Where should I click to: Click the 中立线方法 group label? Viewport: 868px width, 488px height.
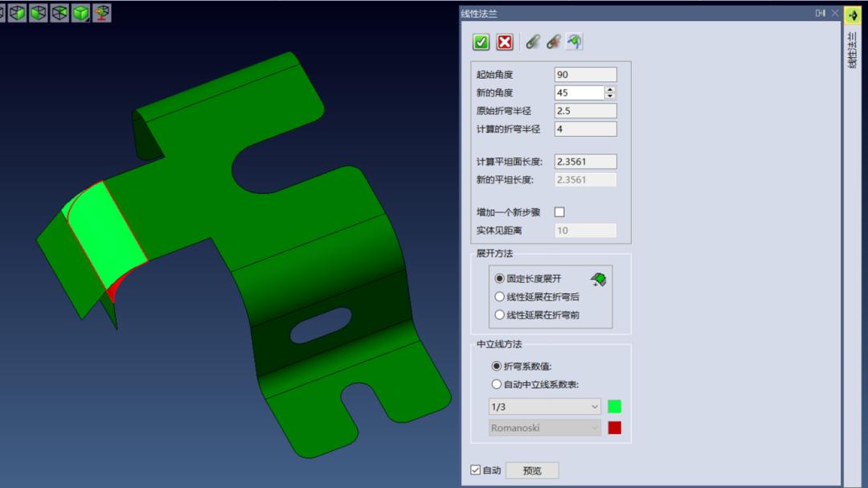499,345
